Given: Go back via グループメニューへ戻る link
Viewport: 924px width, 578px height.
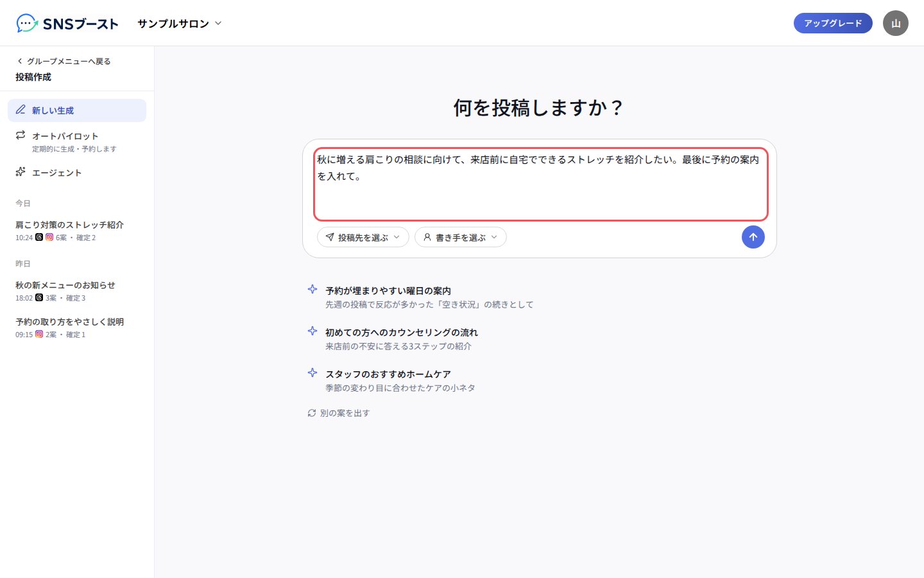Looking at the screenshot, I should click(x=64, y=61).
